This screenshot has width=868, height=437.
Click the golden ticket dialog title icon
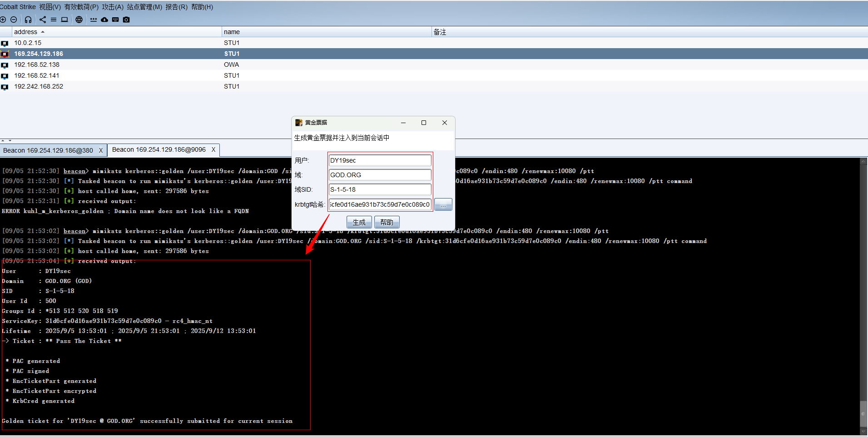coord(298,123)
